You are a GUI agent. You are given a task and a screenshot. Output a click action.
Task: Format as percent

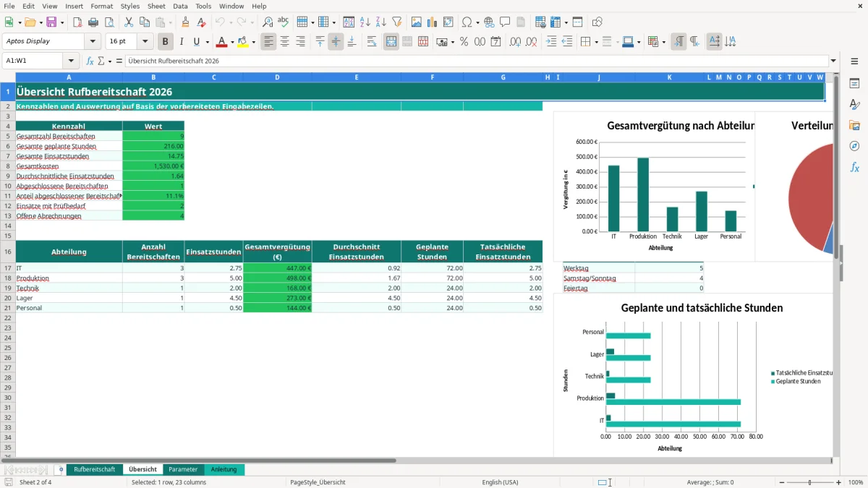point(464,42)
